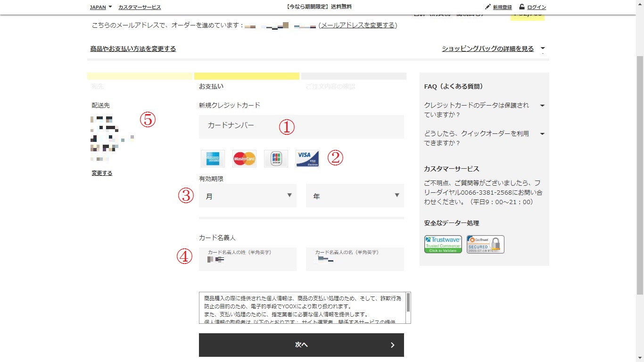The width and height of the screenshot is (644, 362).
Task: Click 変更する under shipping address
Action: click(102, 173)
